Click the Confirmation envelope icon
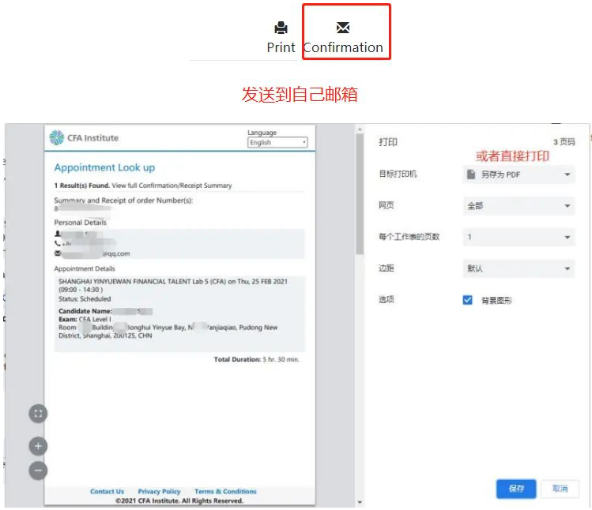This screenshot has width=592, height=510. 343,27
